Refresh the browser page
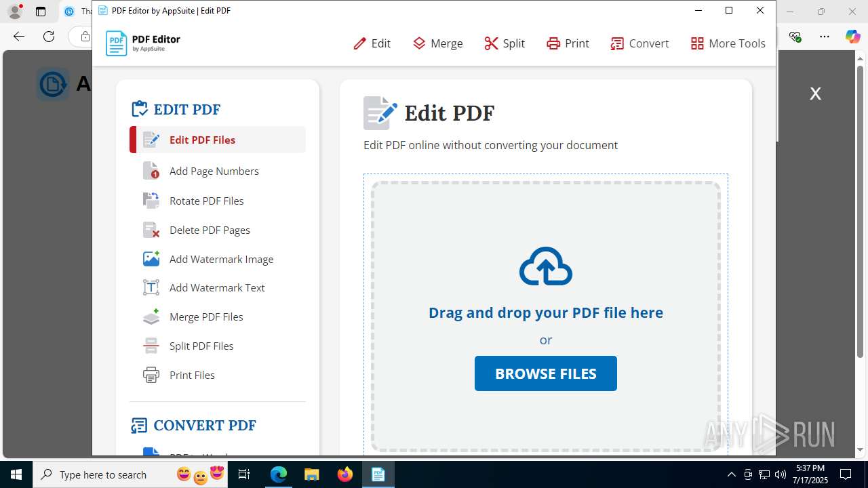Viewport: 868px width, 488px height. tap(49, 37)
